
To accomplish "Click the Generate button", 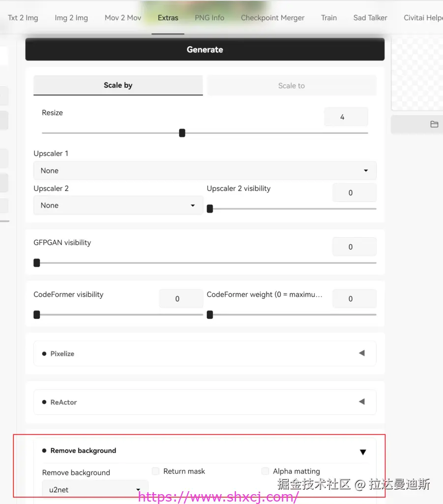I will [x=205, y=50].
